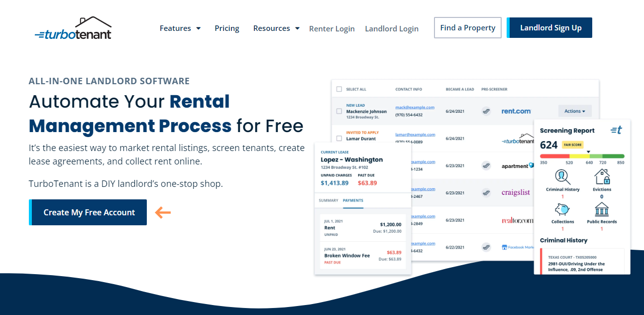
Task: Click pre-screener check icon in Mackenzie Johnson row
Action: click(486, 111)
